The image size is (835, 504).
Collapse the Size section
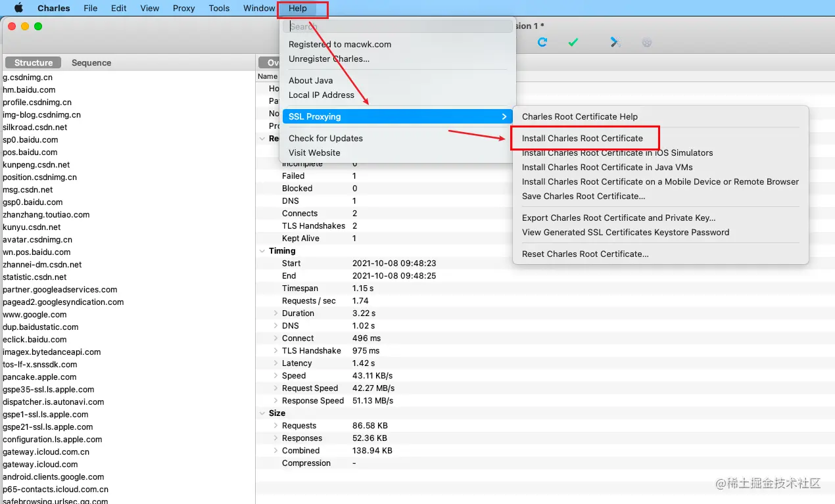(x=263, y=413)
